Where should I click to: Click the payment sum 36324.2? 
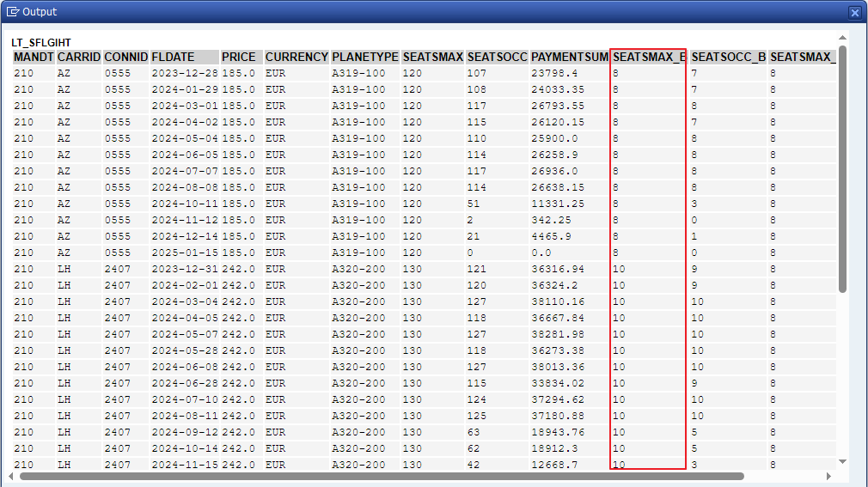coord(554,285)
